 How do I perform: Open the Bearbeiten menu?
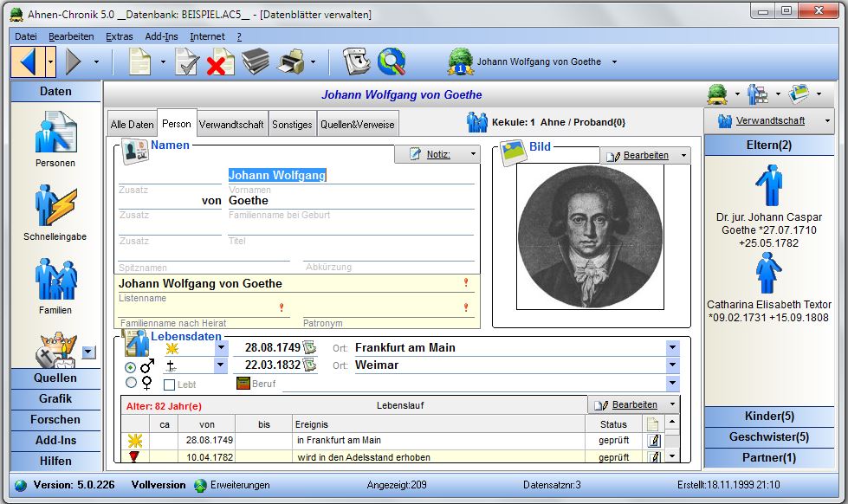(x=71, y=36)
